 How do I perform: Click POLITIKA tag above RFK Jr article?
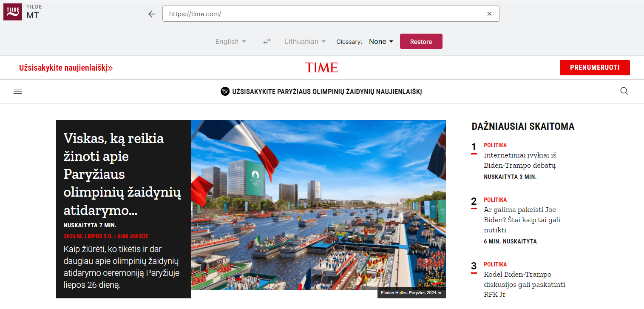[495, 264]
